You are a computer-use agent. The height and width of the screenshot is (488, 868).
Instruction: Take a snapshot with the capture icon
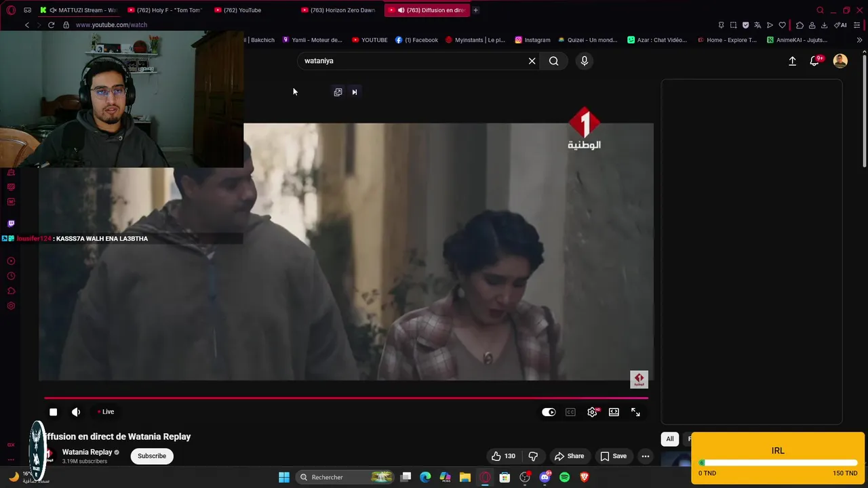[x=733, y=25]
